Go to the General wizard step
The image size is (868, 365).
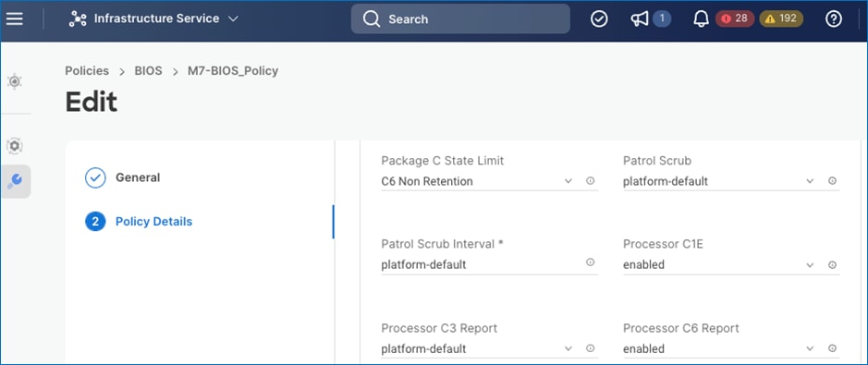coord(138,177)
